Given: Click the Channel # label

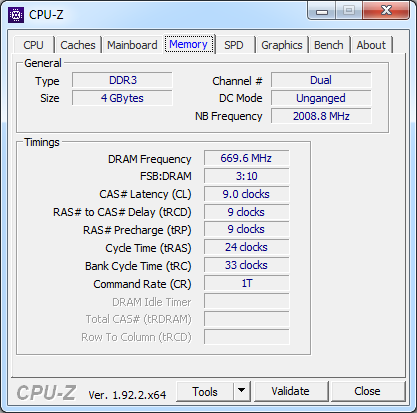Looking at the screenshot, I should (x=237, y=81).
